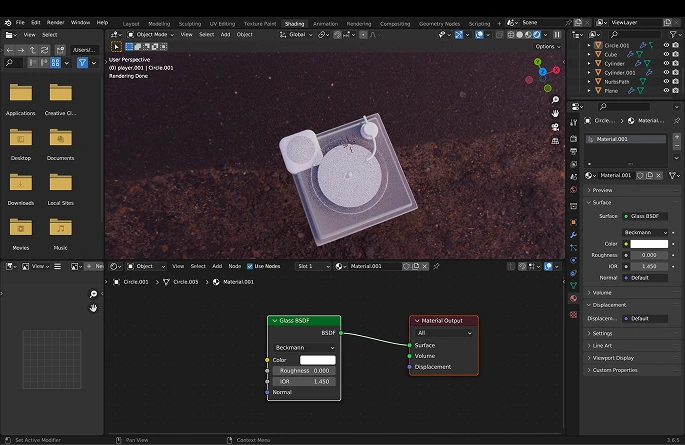The width and height of the screenshot is (685, 445).
Task: Open Global transform orientation dropdown
Action: (296, 34)
